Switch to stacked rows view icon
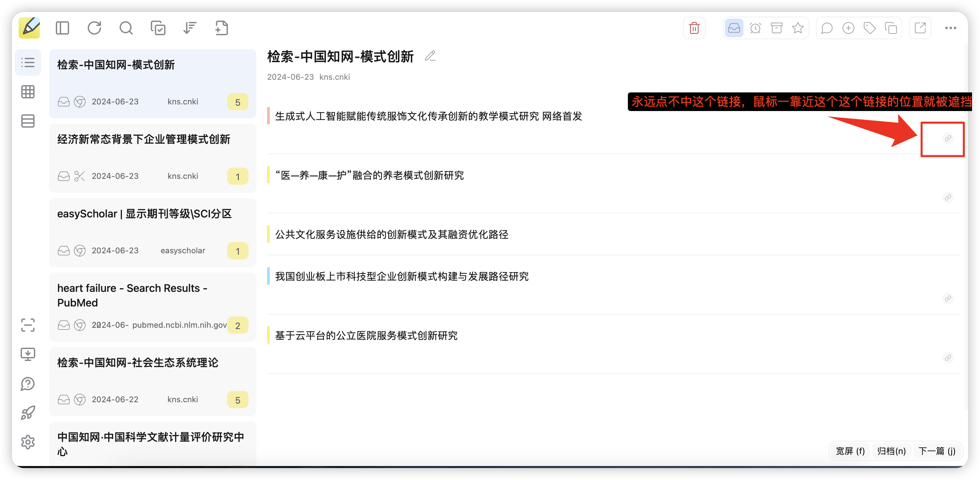Viewport: 980px width, 480px height. point(28,121)
